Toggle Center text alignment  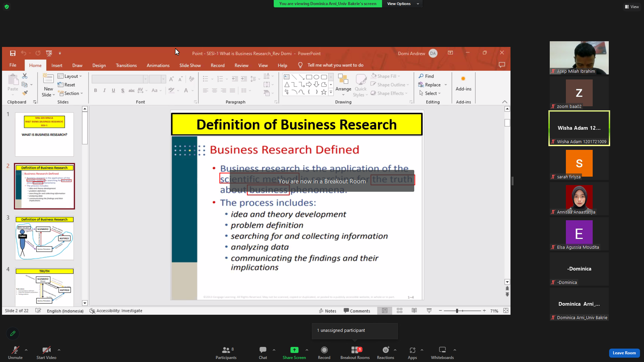(x=214, y=90)
